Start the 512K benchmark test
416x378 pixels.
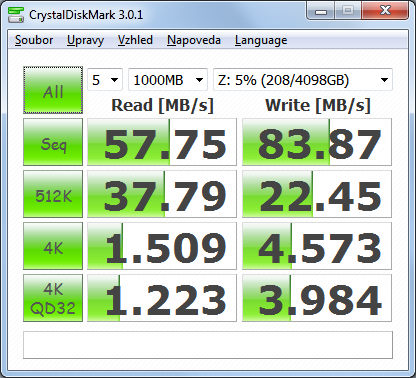click(53, 194)
